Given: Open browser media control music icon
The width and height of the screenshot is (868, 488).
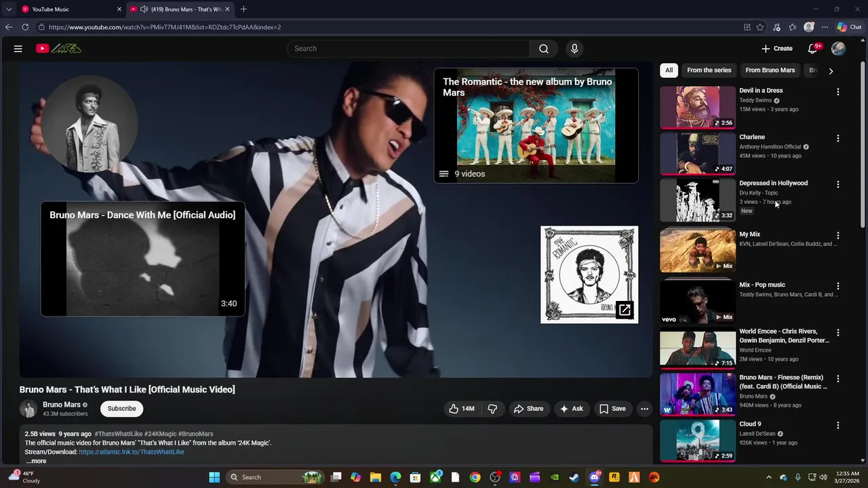Looking at the screenshot, I should [776, 27].
